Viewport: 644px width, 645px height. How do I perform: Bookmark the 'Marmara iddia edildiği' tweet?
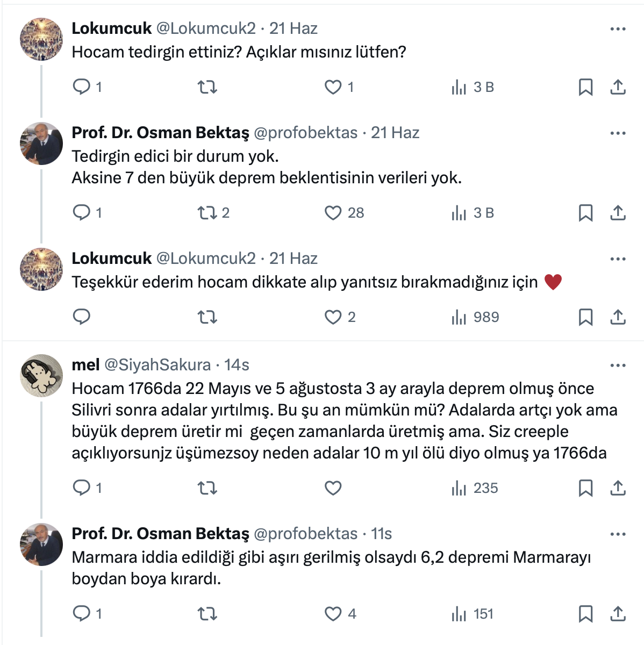pos(585,614)
